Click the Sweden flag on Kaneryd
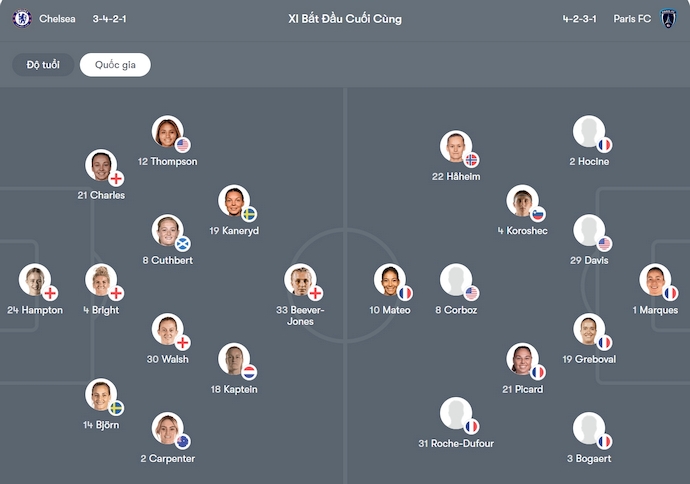 point(249,214)
